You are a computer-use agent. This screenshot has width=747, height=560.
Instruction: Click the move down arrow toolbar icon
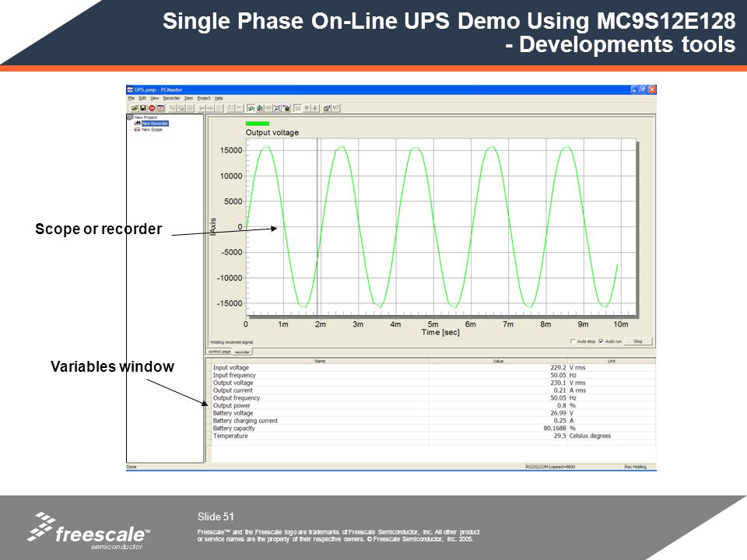pyautogui.click(x=315, y=108)
